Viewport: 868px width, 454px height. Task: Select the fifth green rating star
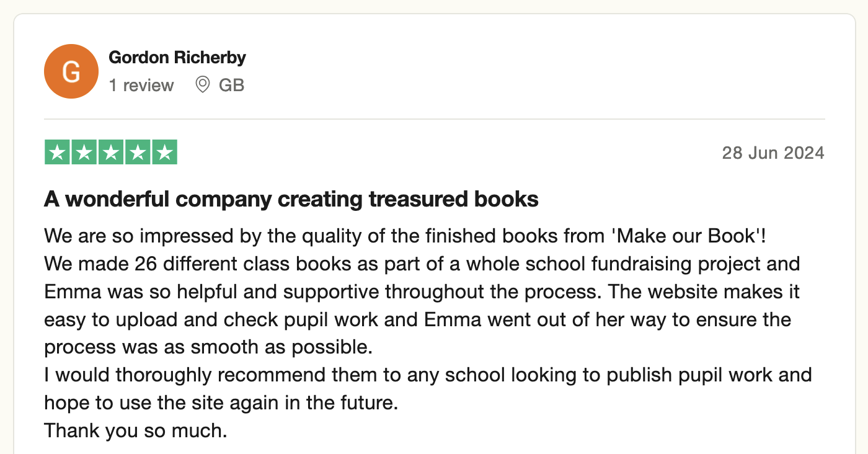pyautogui.click(x=164, y=153)
